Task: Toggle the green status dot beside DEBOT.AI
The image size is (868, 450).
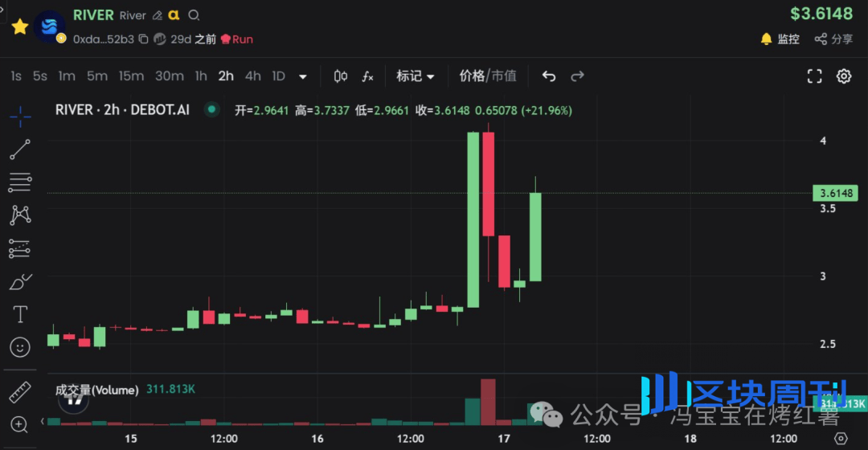Action: pyautogui.click(x=211, y=110)
